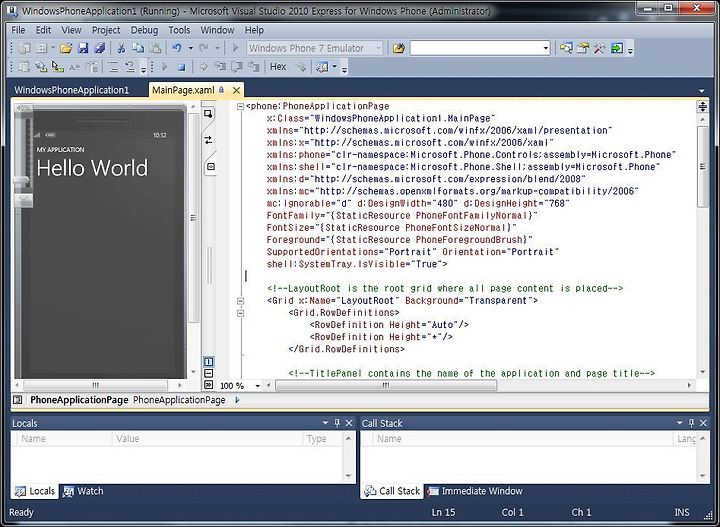Toggle auto-hide pin on Locals panel
This screenshot has height=527, width=720.
tap(337, 423)
